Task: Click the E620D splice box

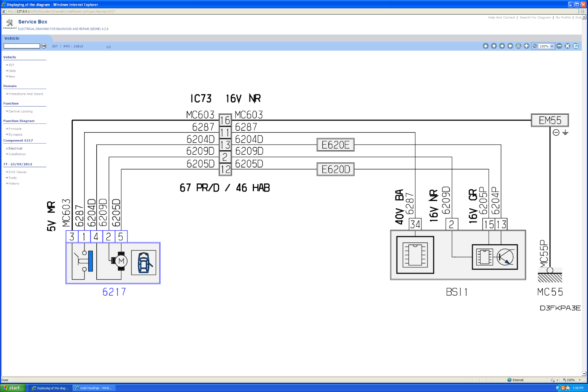Action: pyautogui.click(x=336, y=169)
